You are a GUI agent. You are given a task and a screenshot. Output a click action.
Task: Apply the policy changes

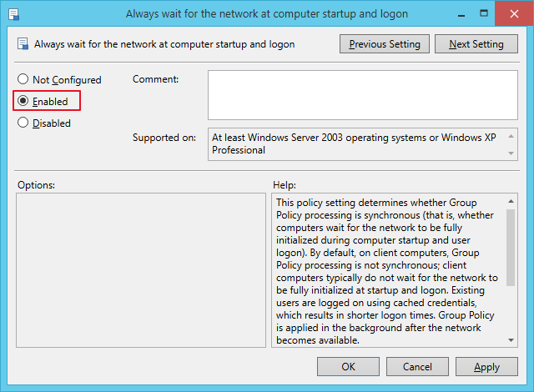pos(486,366)
